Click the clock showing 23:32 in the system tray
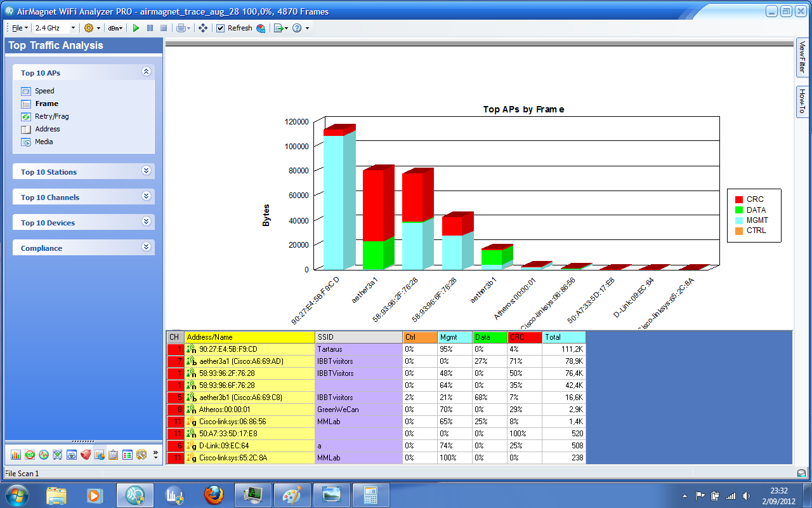This screenshot has width=812, height=508. pos(779,490)
